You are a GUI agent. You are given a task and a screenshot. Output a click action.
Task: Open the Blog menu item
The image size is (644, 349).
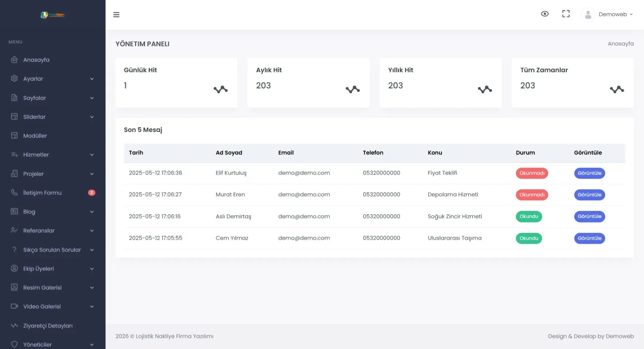(x=29, y=212)
